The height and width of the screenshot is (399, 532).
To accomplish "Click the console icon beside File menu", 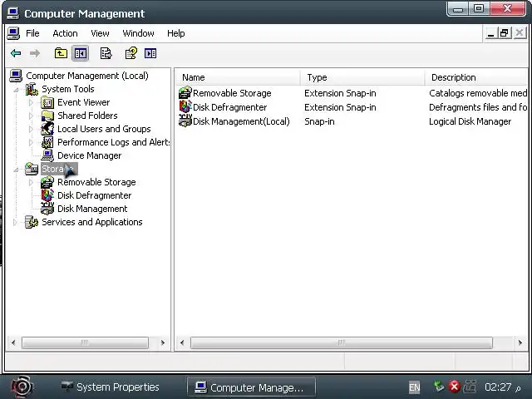I will 13,33.
